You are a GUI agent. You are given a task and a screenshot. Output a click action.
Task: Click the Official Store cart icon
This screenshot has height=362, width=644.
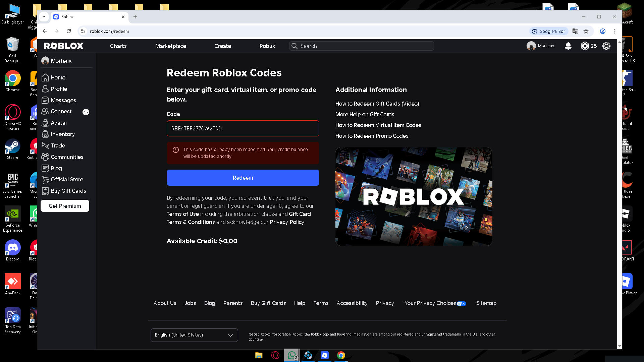(45, 180)
